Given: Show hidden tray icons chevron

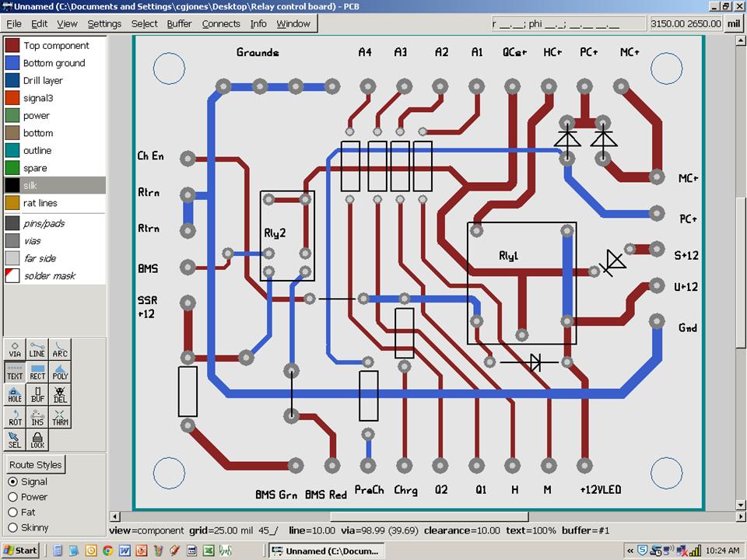Looking at the screenshot, I should [630, 551].
